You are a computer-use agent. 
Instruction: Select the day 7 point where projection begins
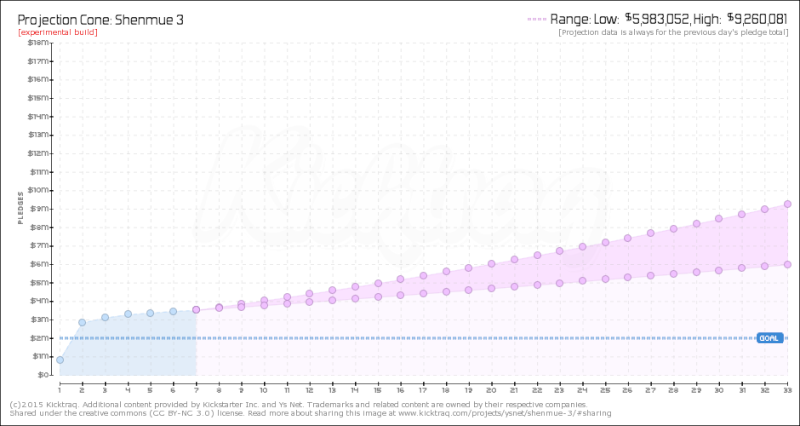196,310
